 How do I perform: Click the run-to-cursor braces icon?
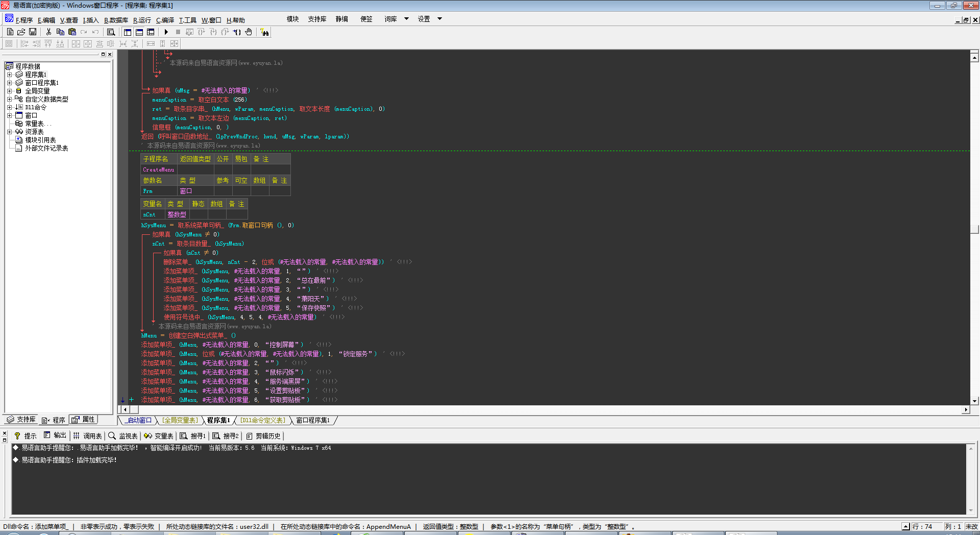point(237,32)
